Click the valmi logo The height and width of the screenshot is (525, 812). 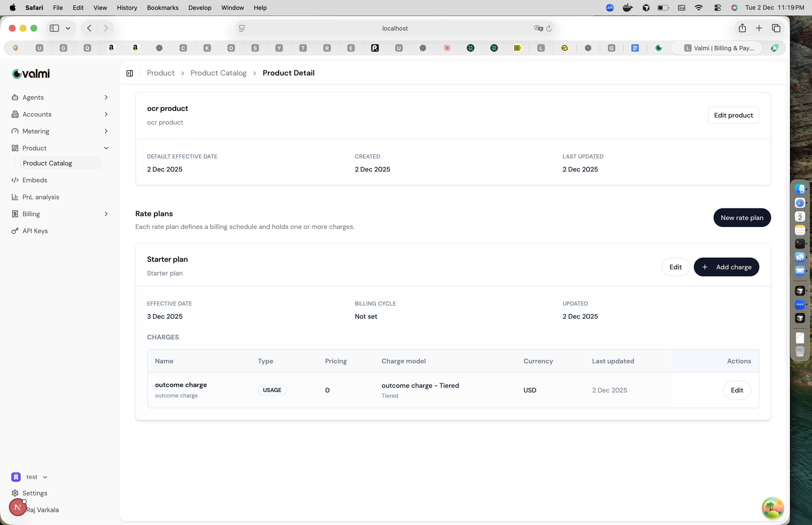click(x=31, y=74)
